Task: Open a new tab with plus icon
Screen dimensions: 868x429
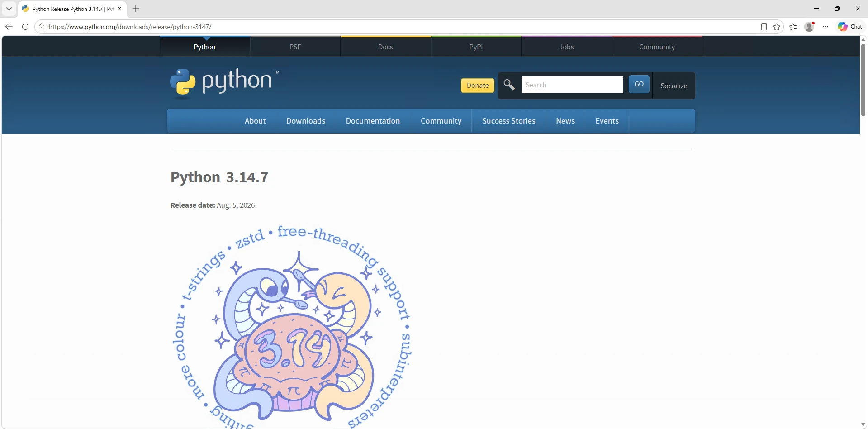Action: click(136, 9)
